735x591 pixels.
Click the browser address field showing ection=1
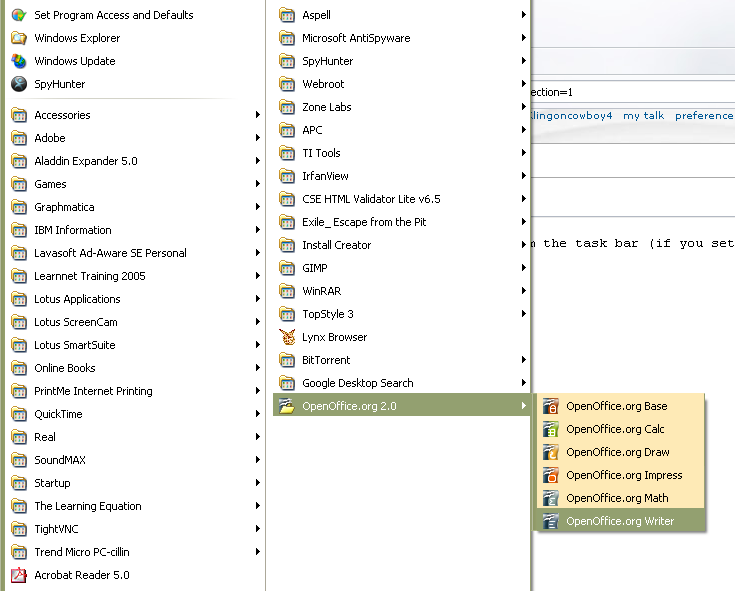point(633,92)
